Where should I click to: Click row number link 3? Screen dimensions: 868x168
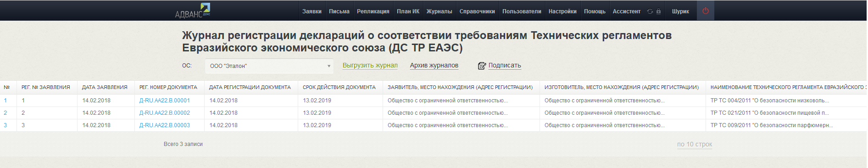point(6,125)
